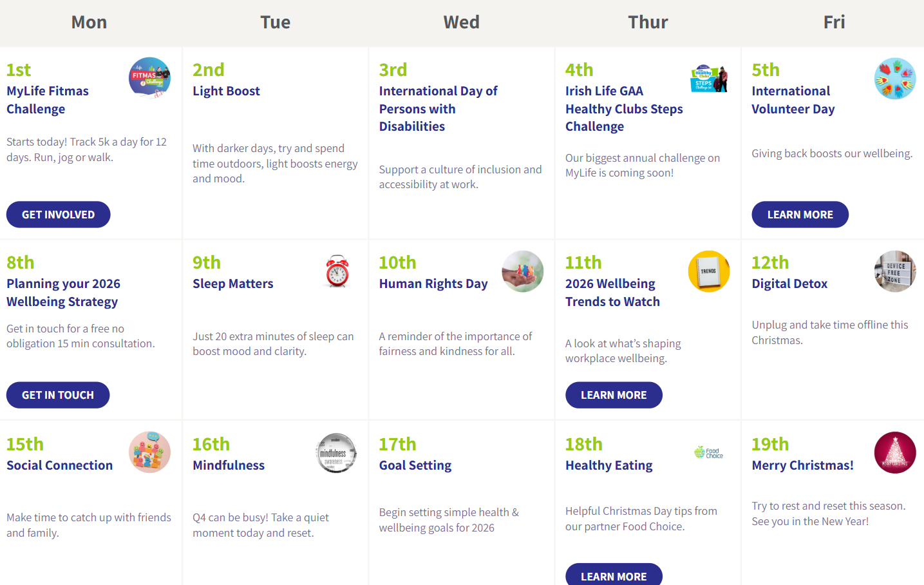Click the GAA Healthy Clubs Steps logo

click(x=708, y=78)
